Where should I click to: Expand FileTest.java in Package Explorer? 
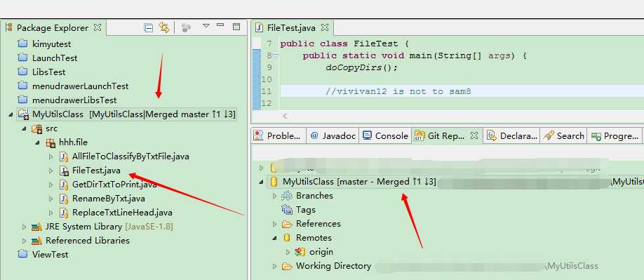point(51,171)
